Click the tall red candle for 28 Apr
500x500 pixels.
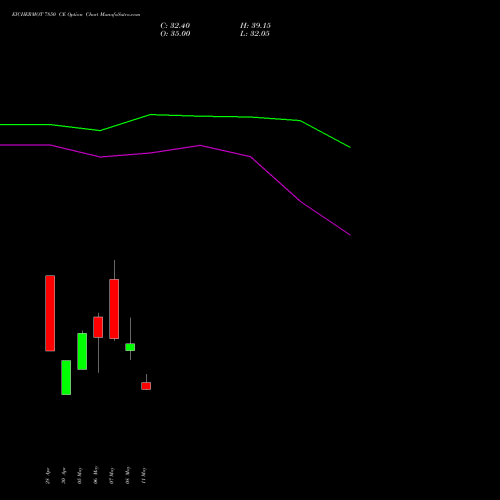click(50, 313)
